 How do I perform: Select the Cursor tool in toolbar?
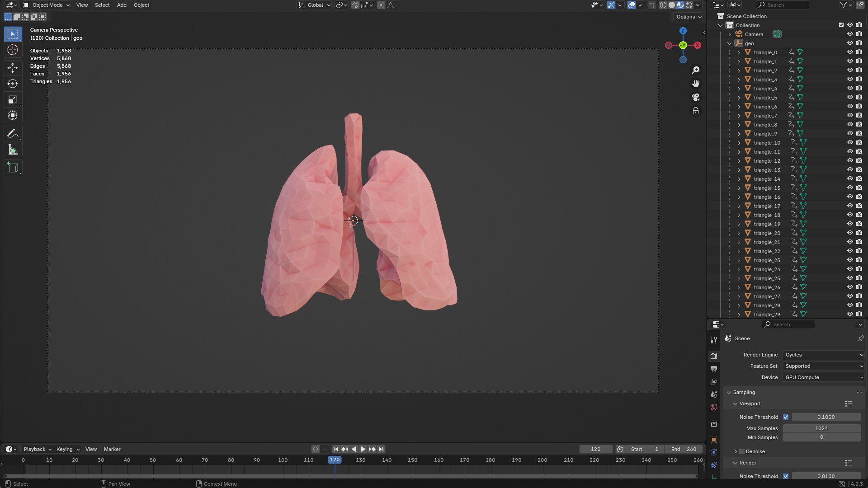pos(13,50)
